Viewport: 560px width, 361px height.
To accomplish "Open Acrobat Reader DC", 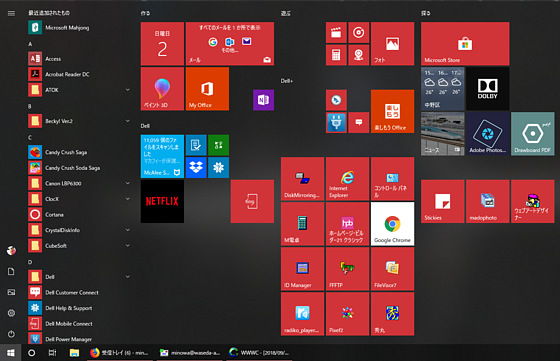I will (79, 74).
